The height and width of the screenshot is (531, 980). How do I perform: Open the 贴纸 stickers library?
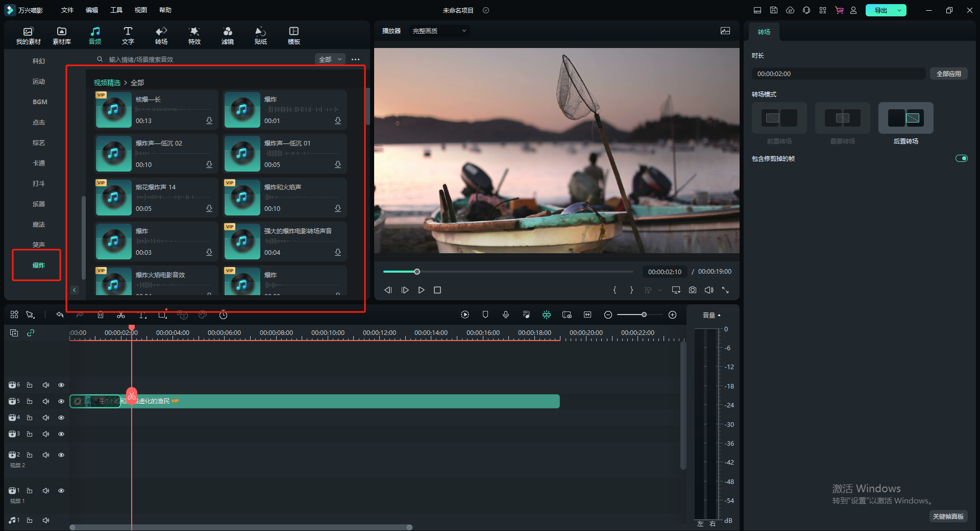pyautogui.click(x=261, y=35)
